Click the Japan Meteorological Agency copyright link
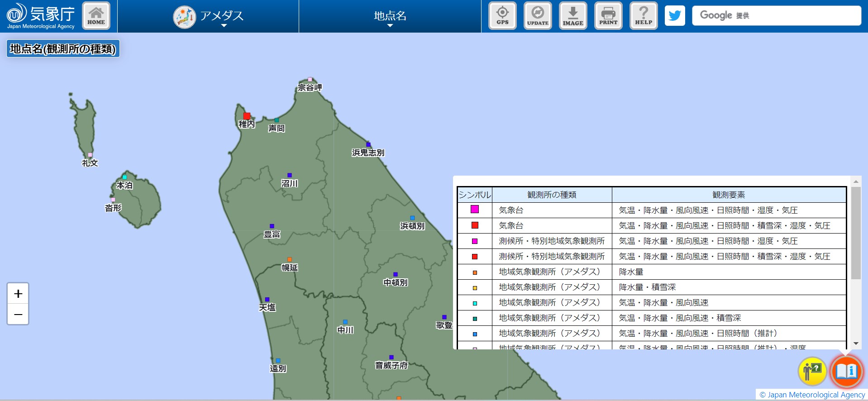This screenshot has width=868, height=401. (x=812, y=395)
